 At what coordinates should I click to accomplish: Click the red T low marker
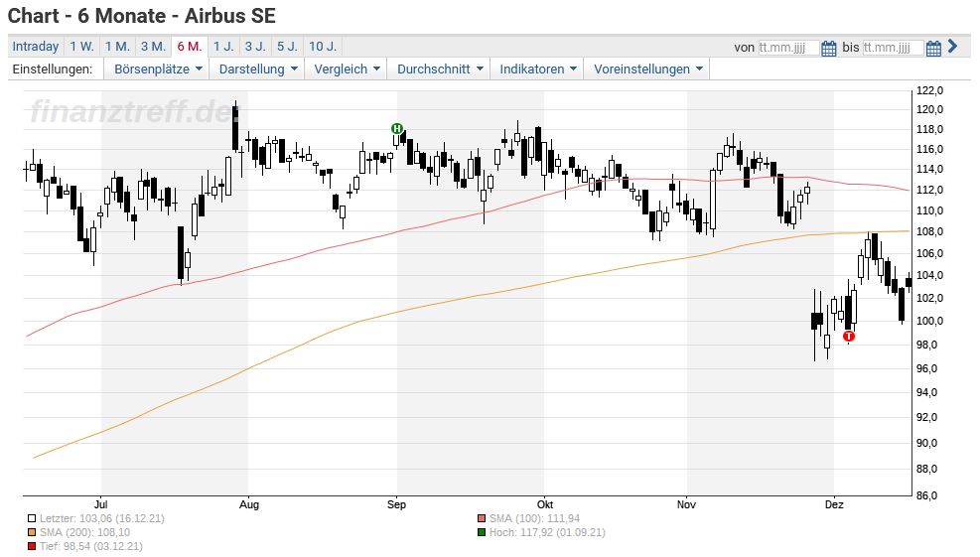pyautogui.click(x=849, y=337)
